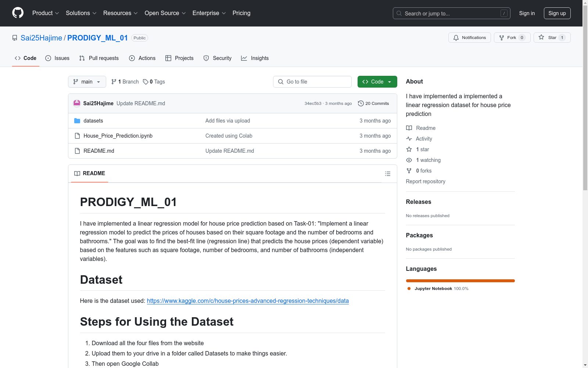Screen dimensions: 588x368
Task: Click the clock history icon beside 20 Commits
Action: pyautogui.click(x=361, y=103)
